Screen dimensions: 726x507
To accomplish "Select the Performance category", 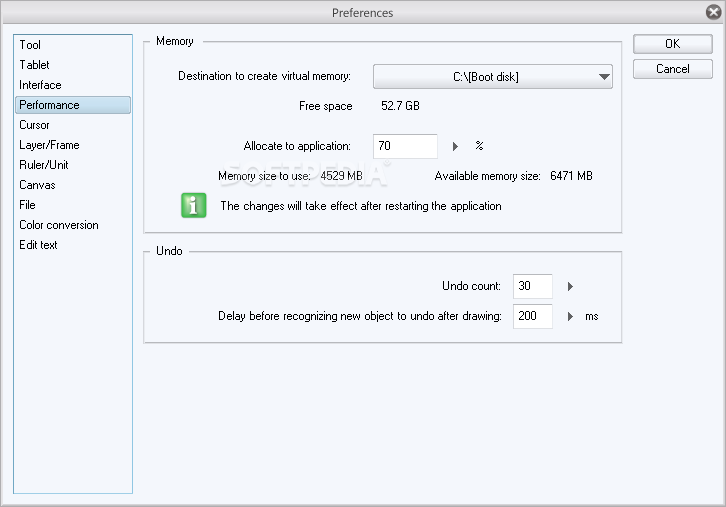I will click(x=73, y=105).
